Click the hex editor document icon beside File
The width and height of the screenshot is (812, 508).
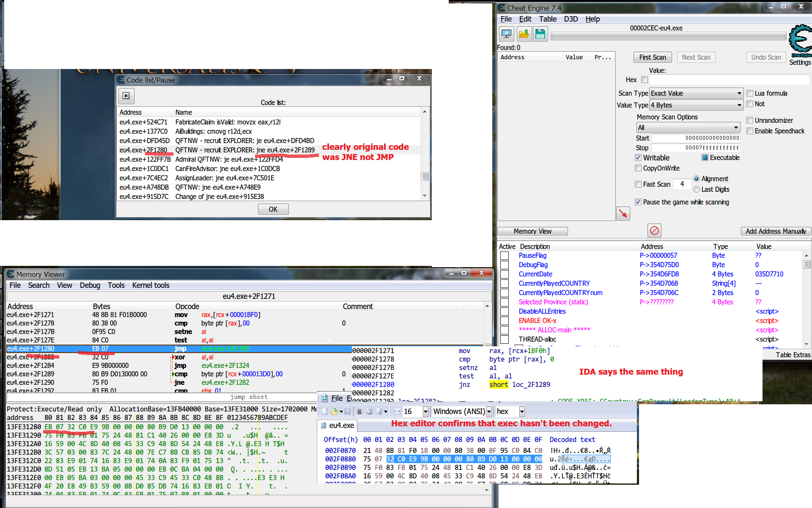tap(325, 398)
